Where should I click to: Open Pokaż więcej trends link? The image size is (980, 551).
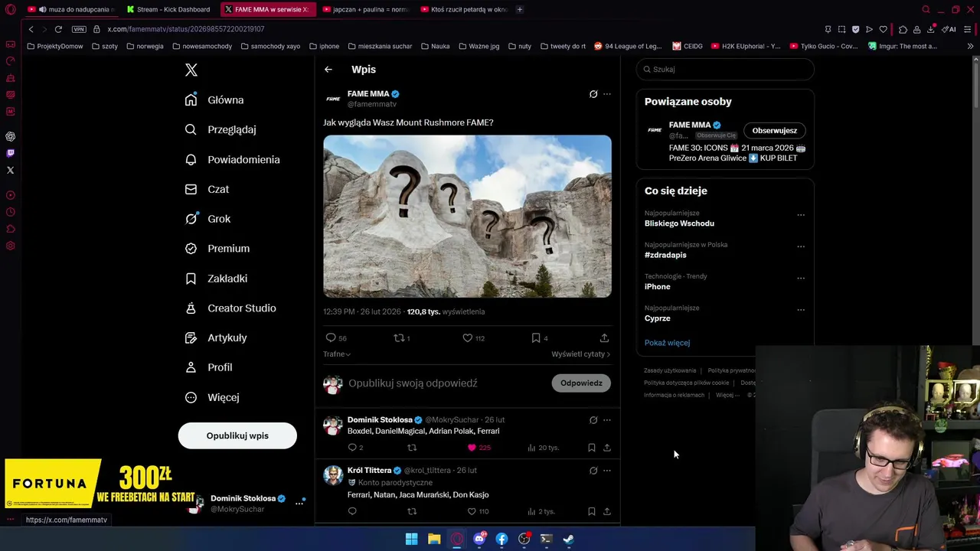(x=667, y=343)
